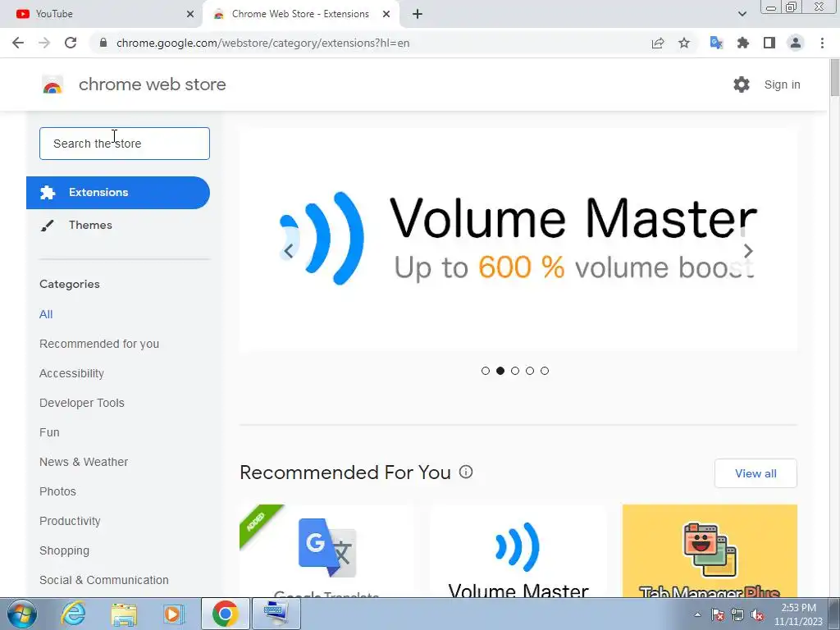Choose the Fun category
The image size is (840, 630).
pos(49,432)
